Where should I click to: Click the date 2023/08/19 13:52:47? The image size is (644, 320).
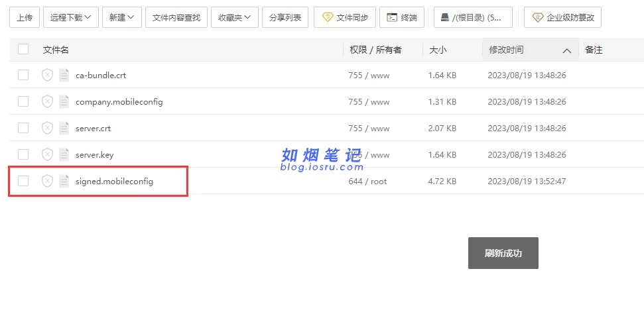click(527, 181)
